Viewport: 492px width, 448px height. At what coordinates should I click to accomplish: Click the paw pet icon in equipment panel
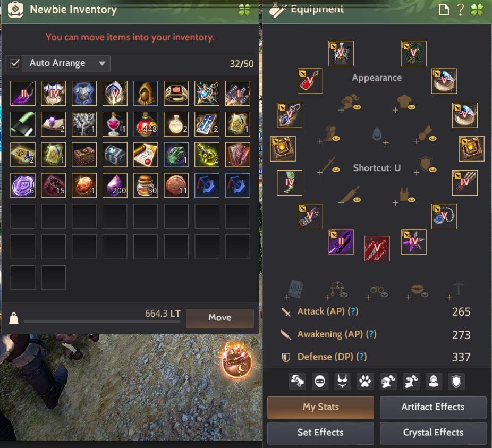(365, 382)
